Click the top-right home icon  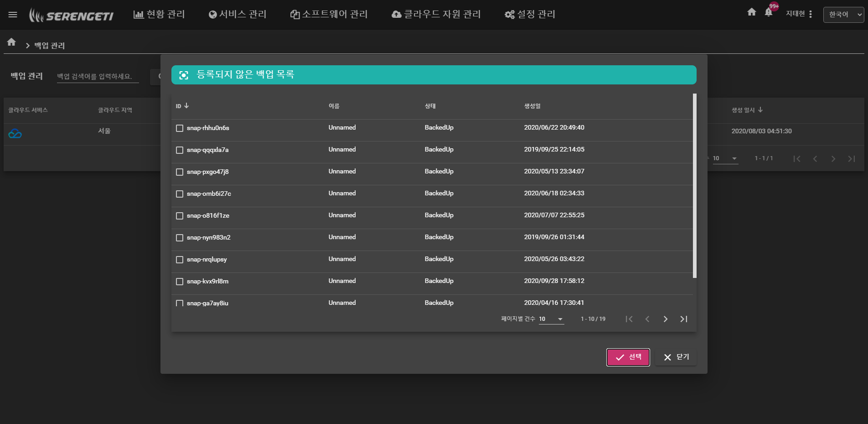752,12
